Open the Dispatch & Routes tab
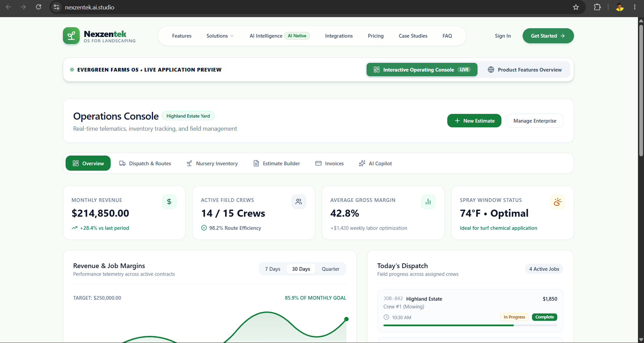644x343 pixels. tap(145, 163)
